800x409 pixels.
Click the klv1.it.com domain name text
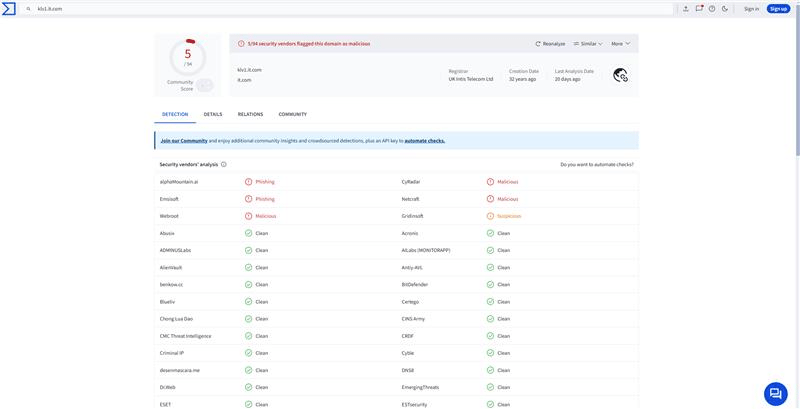[x=249, y=70]
